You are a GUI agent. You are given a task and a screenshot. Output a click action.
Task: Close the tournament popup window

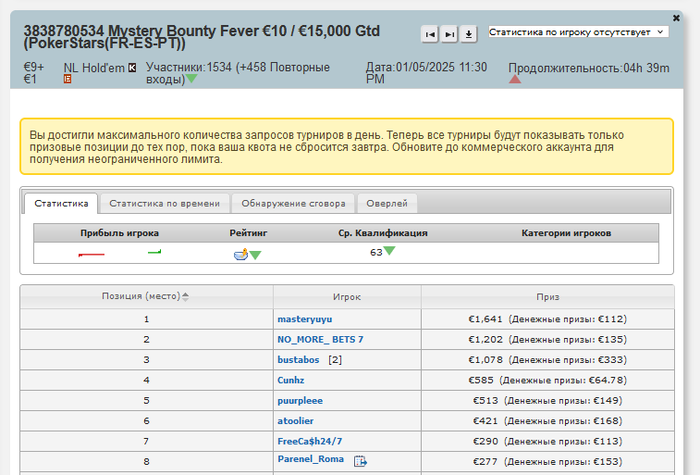click(676, 18)
